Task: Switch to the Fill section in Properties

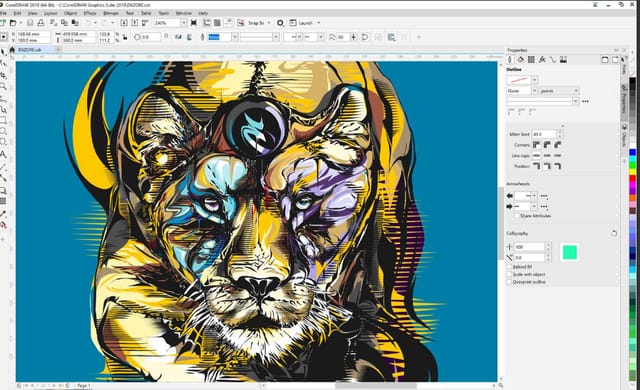Action: pyautogui.click(x=520, y=60)
